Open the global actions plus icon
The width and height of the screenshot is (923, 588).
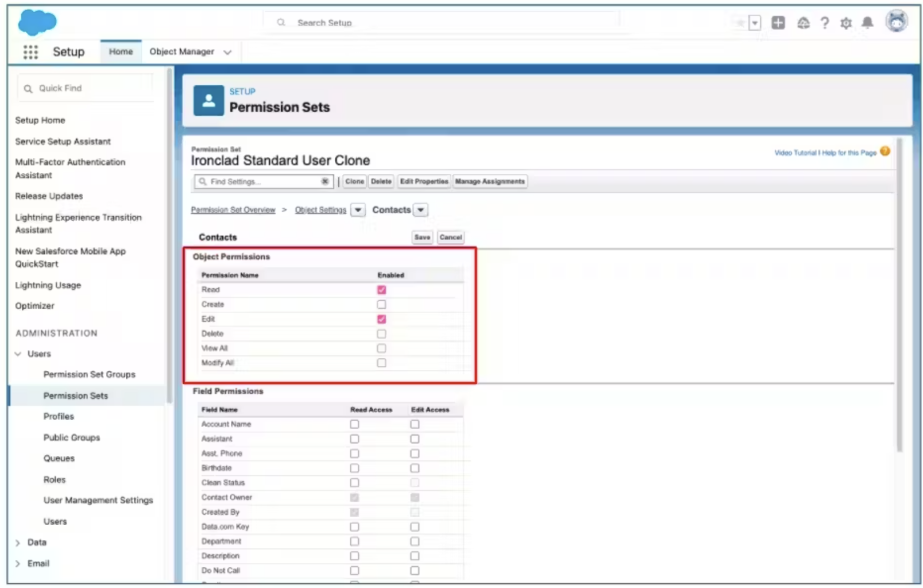click(x=778, y=23)
